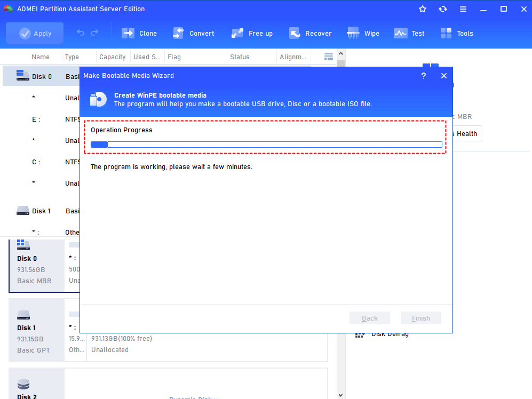Select the E : partition row
Image resolution: width=532 pixels, height=399 pixels.
point(42,119)
